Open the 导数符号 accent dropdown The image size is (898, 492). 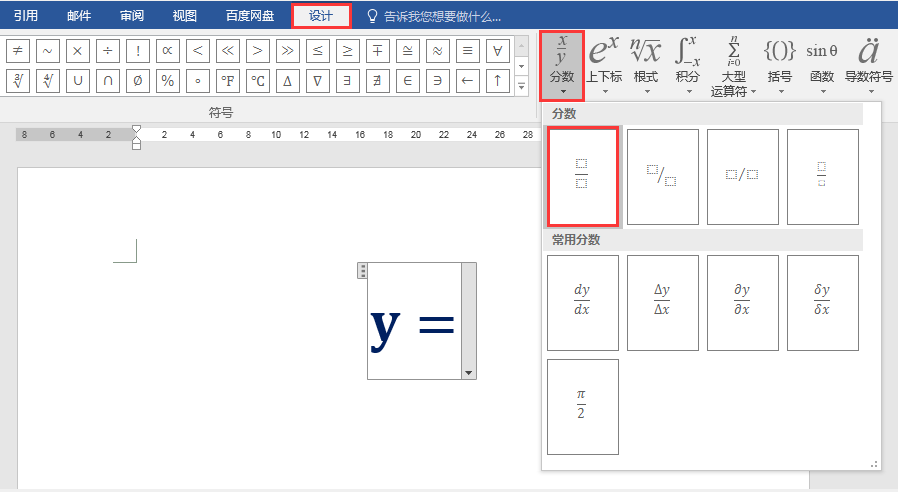pos(869,65)
